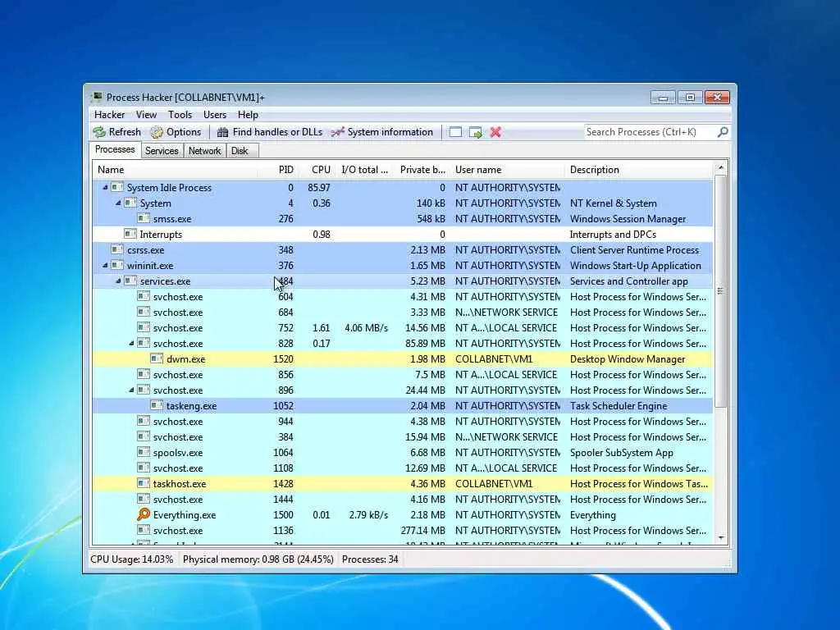
Task: Click the spoolsv.exe process icon
Action: (x=143, y=452)
